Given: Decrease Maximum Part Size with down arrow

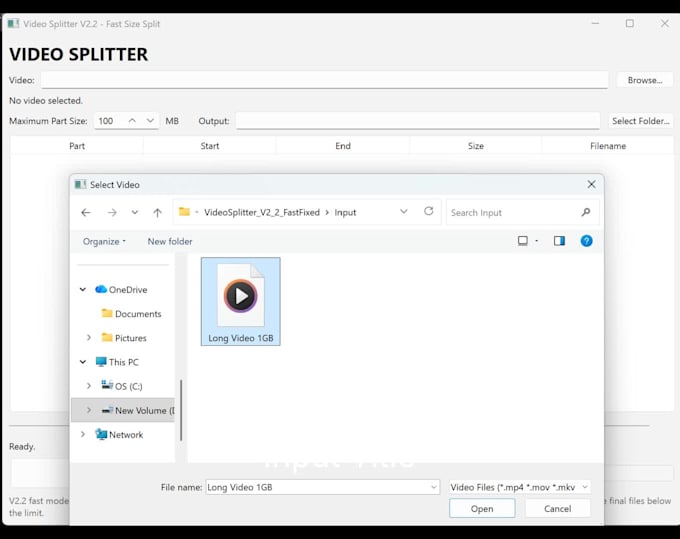Looking at the screenshot, I should [150, 121].
